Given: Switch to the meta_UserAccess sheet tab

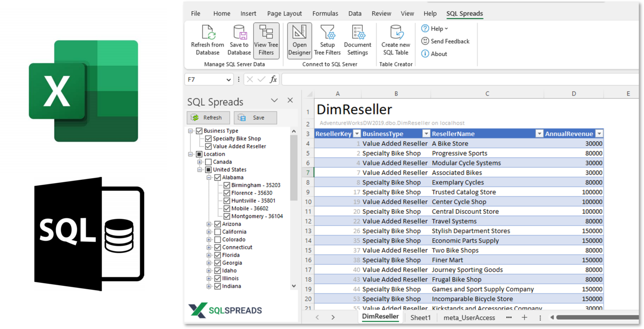Looking at the screenshot, I should [469, 318].
